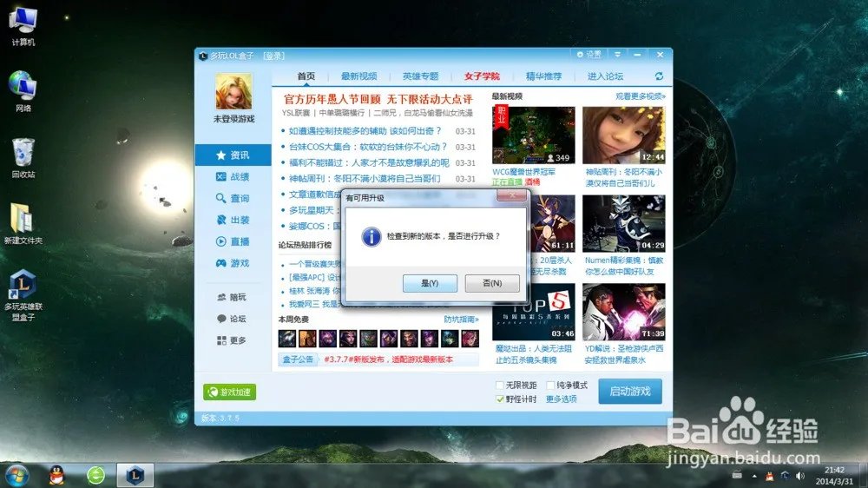The image size is (868, 488).
Task: Click the volume icon in system tray
Action: [800, 475]
